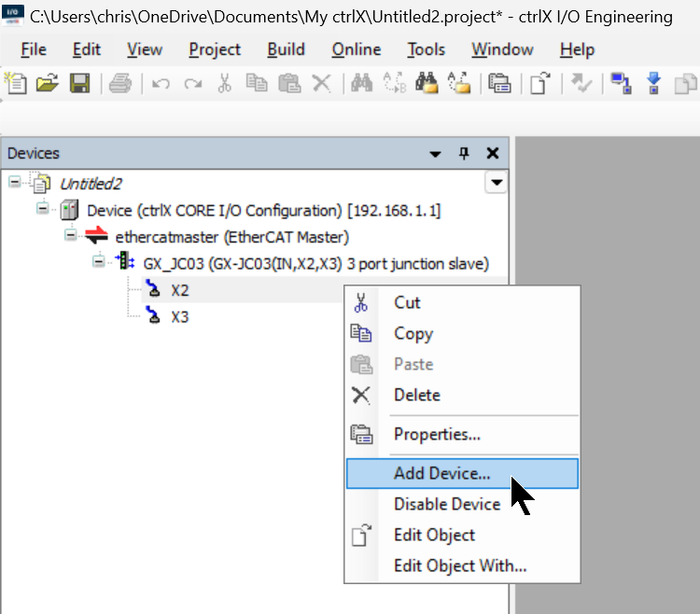700x614 pixels.
Task: Select ethercatmaster (EtherCAT Master) in the tree
Action: tap(232, 237)
